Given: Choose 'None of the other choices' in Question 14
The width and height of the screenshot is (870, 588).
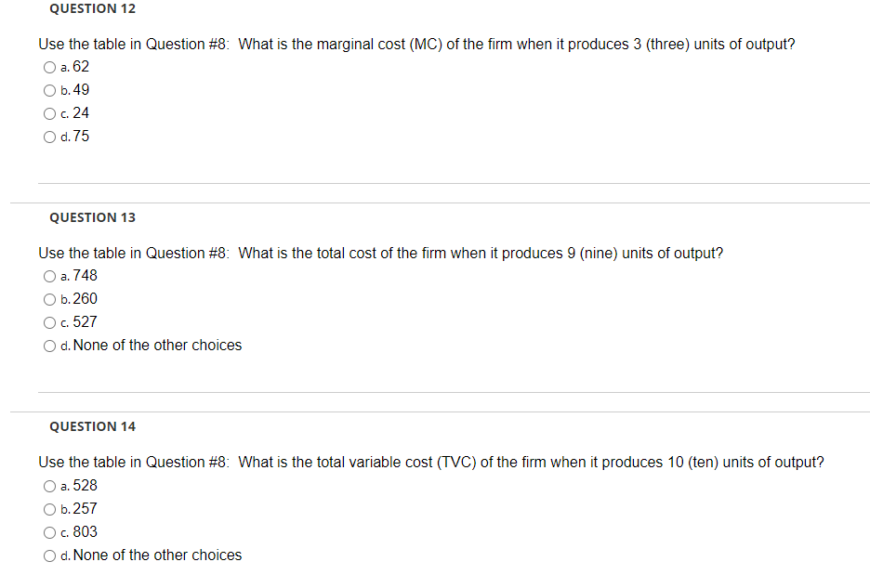Looking at the screenshot, I should (49, 555).
